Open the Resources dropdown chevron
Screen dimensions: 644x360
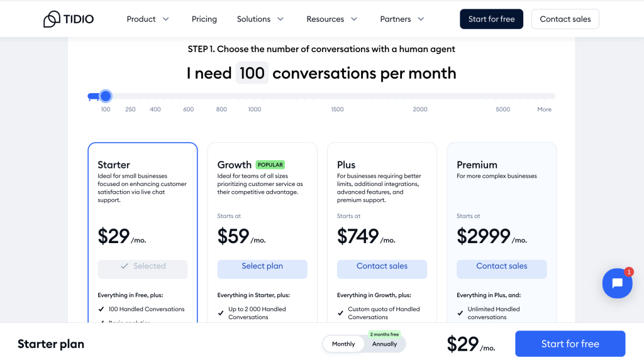pyautogui.click(x=354, y=19)
